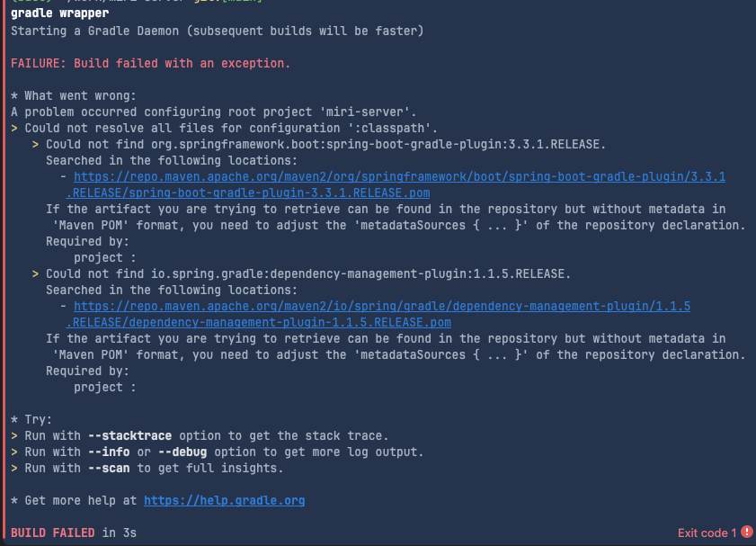Click the red failed-block bar on the left edge
The image size is (756, 546).
(x=4, y=273)
